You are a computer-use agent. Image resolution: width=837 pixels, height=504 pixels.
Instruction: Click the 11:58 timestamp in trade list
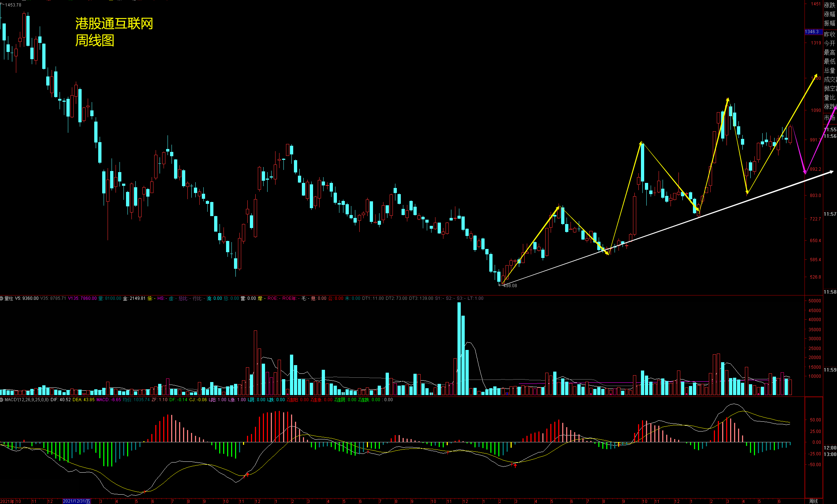[830, 292]
